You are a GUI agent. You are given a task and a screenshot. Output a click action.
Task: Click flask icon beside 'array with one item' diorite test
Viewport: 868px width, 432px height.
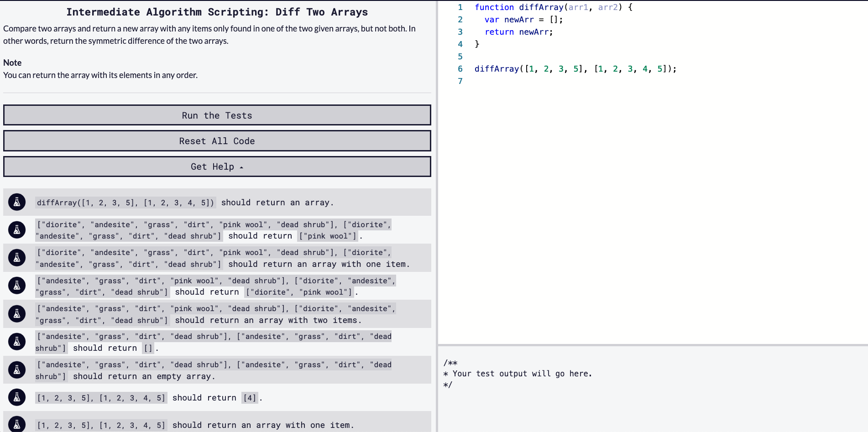[17, 258]
